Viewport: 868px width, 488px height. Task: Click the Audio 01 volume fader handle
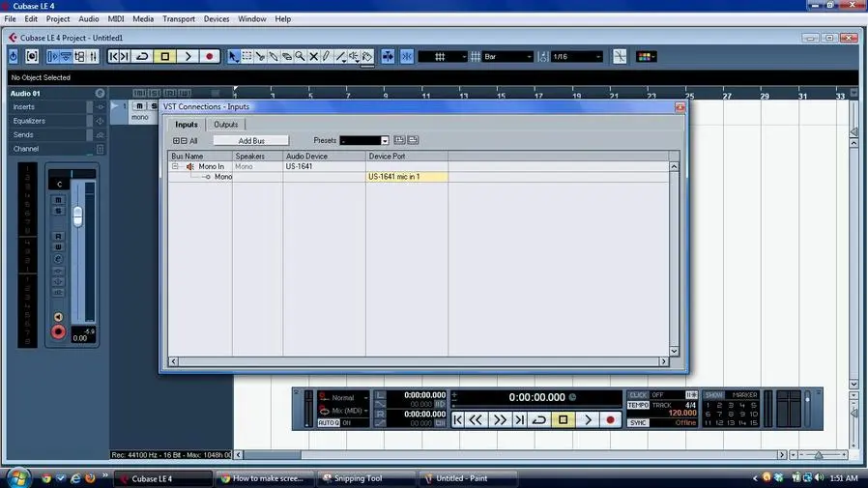78,215
